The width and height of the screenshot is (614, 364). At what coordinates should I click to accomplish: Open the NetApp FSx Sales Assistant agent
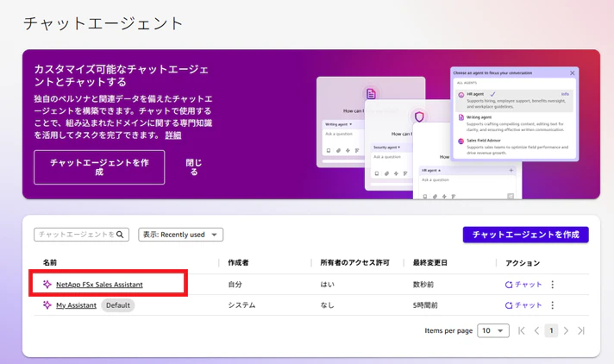99,285
